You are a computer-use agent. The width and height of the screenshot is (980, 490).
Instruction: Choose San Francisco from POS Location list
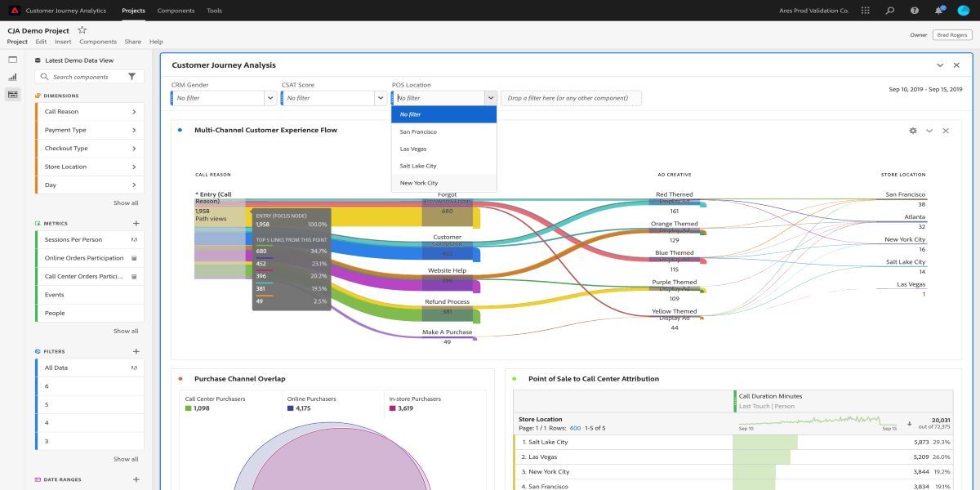click(444, 131)
